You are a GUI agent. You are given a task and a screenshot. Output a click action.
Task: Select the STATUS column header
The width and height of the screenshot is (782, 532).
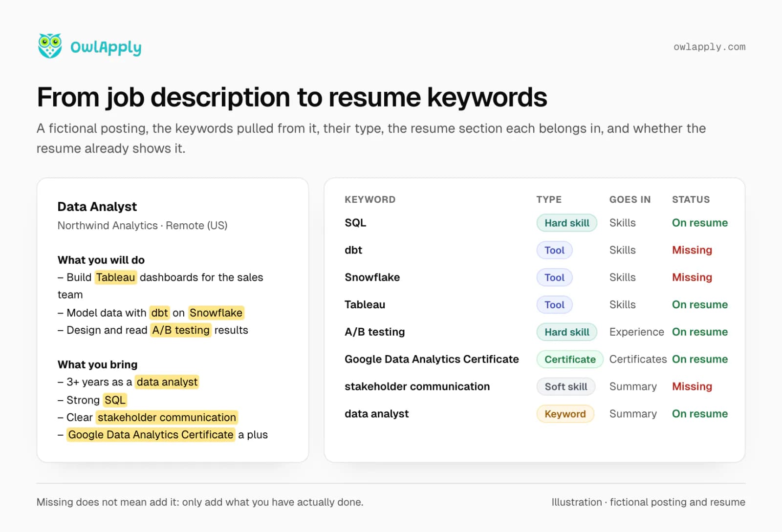click(x=691, y=199)
